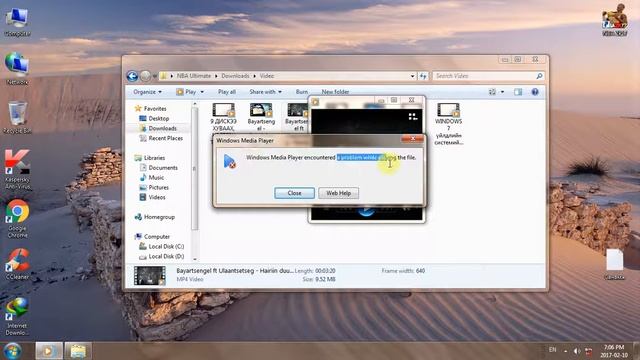Open the Explorer recent locations dropdown
This screenshot has height=360, width=640.
point(155,76)
